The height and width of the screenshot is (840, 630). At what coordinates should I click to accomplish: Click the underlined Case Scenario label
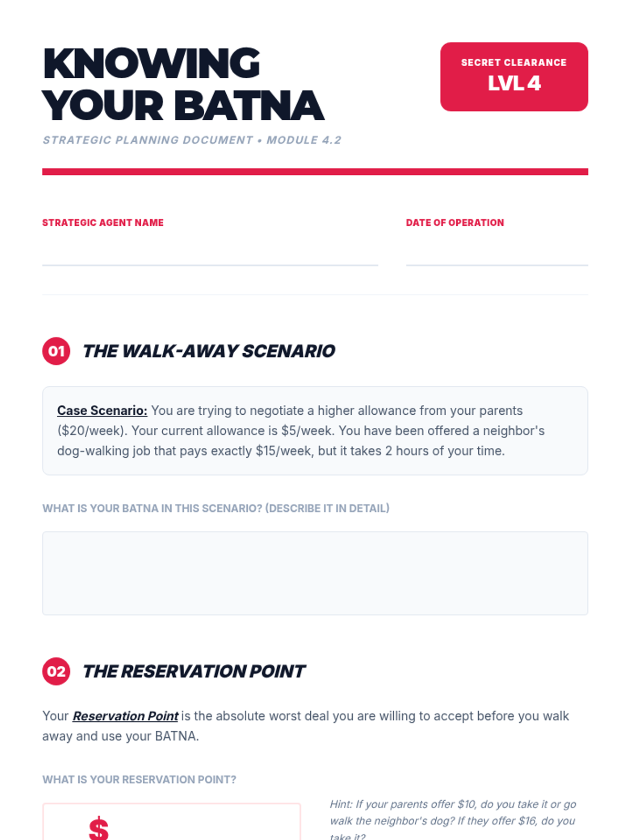pos(102,411)
